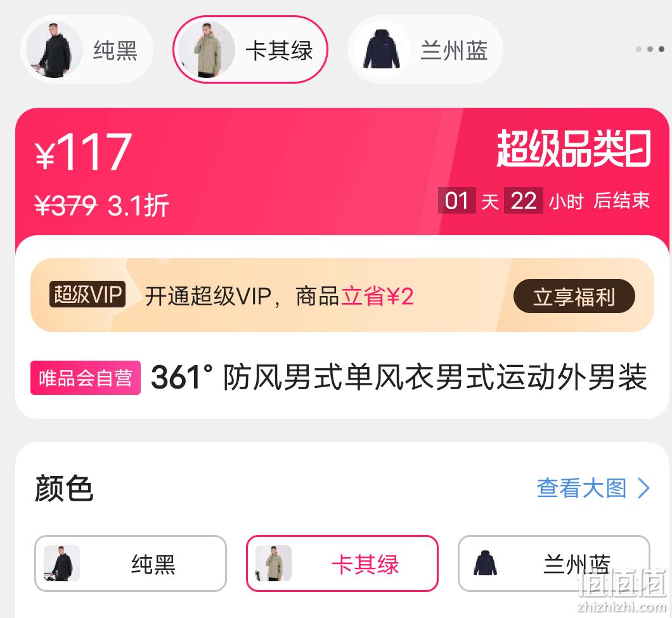672x618 pixels.
Task: Click the 立享福利 button
Action: [574, 296]
